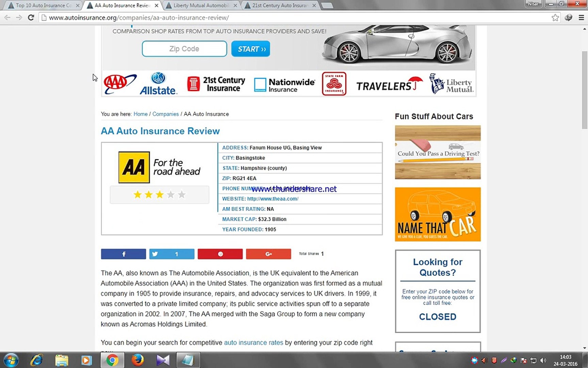Screen dimensions: 588x368
Task: Follow the auto insurance rates link
Action: 254,342
